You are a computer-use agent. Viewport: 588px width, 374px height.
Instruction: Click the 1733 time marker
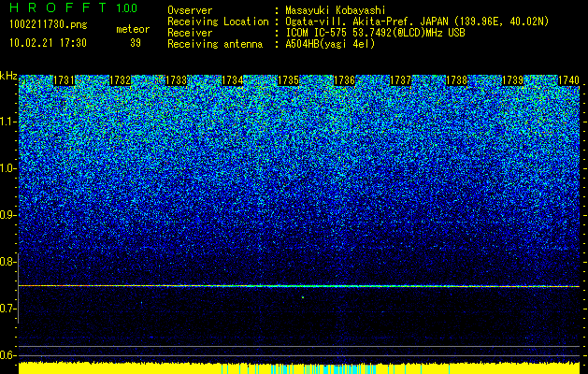176,80
